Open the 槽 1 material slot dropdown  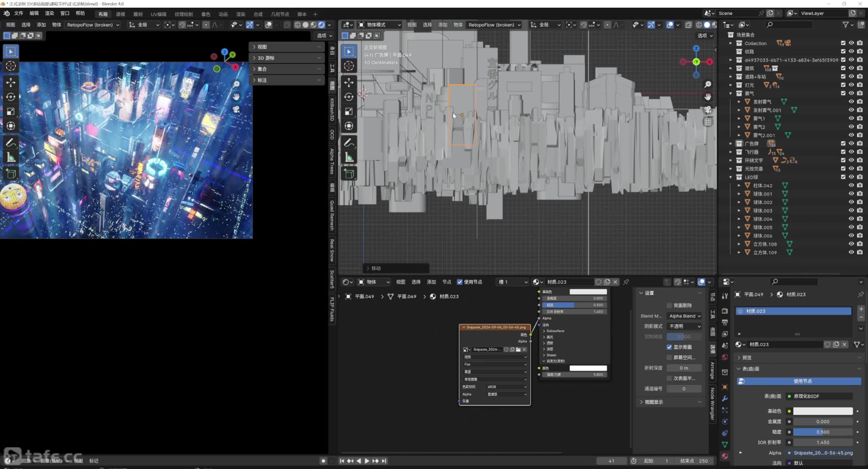click(512, 282)
